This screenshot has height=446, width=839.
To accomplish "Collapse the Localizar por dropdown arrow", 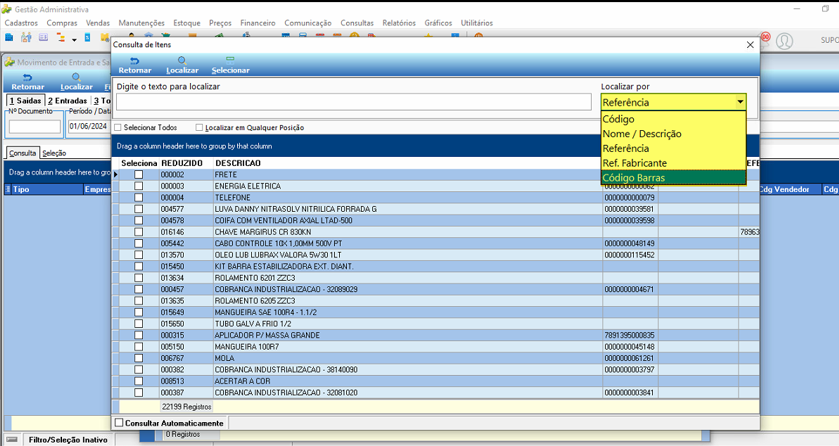I will pyautogui.click(x=740, y=102).
